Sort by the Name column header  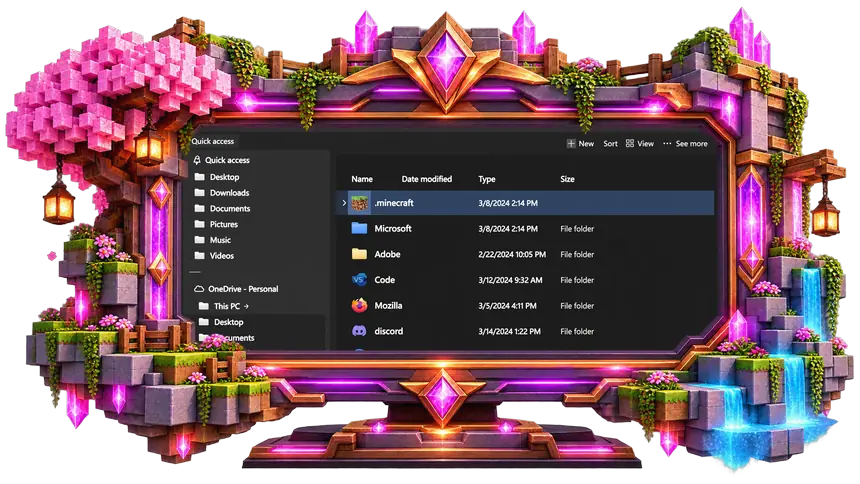(362, 179)
